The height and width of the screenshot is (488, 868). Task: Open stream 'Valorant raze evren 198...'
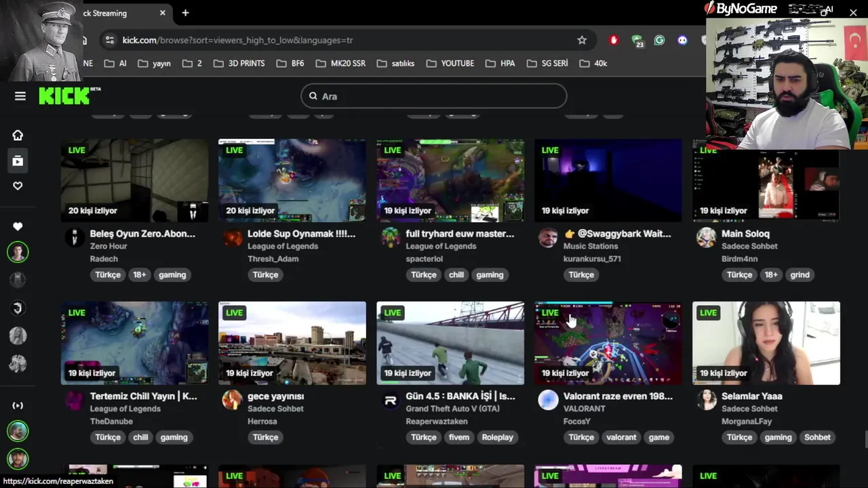point(618,396)
